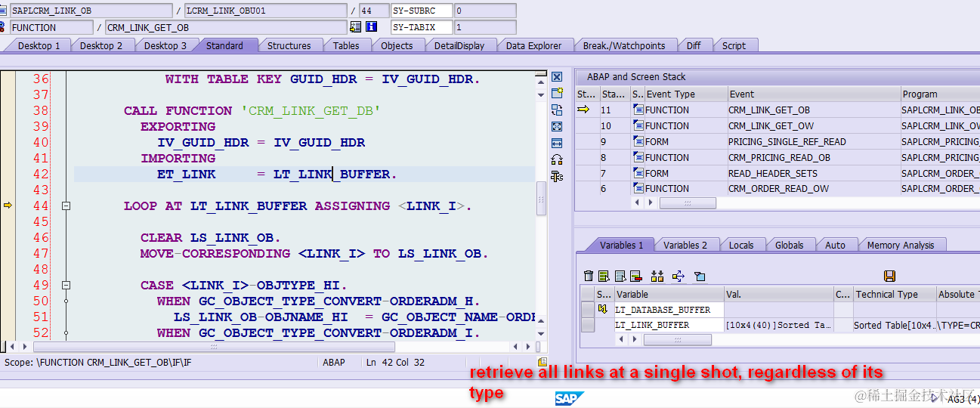Click document icon in READ_HEADER_SETS stack row

click(x=638, y=174)
